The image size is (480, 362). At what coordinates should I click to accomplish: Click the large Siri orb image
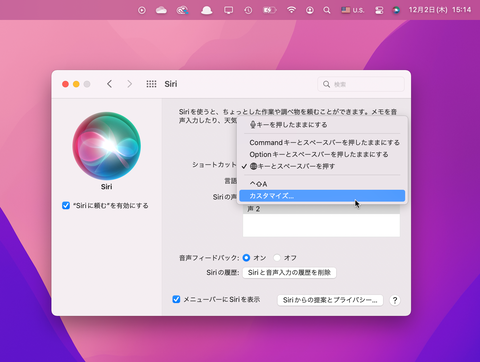tap(107, 146)
